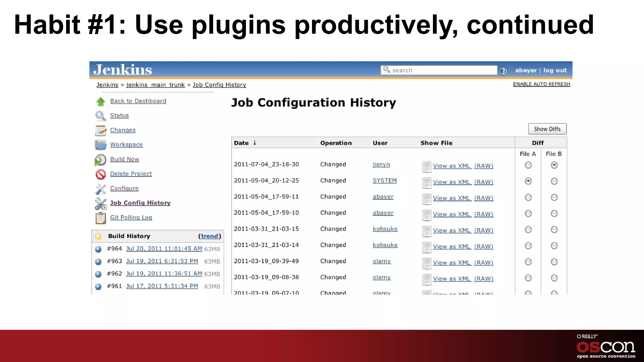Open olamy link for 2011-03-19_09-39-49
644x362 pixels.
tap(382, 261)
